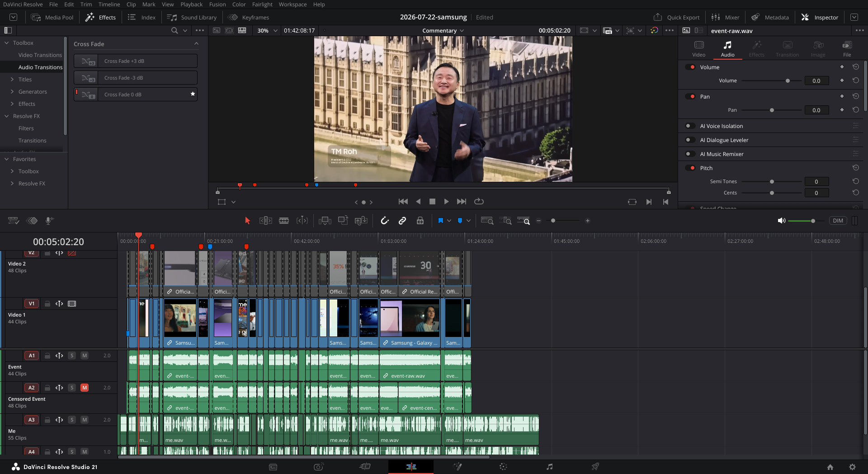Solo the A1 Event track
This screenshot has height=474, width=868.
coord(72,355)
